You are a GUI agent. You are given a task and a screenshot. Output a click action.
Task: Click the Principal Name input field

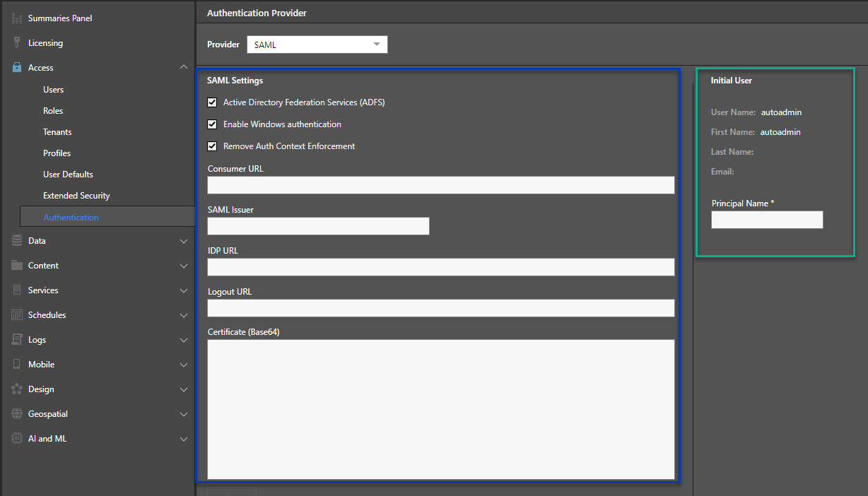point(766,219)
